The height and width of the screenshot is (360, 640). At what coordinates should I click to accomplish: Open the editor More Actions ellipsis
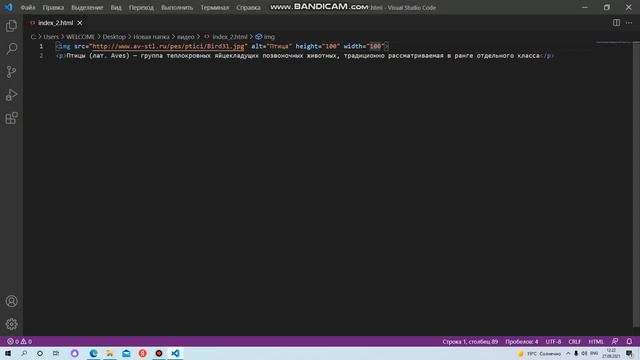coord(629,23)
